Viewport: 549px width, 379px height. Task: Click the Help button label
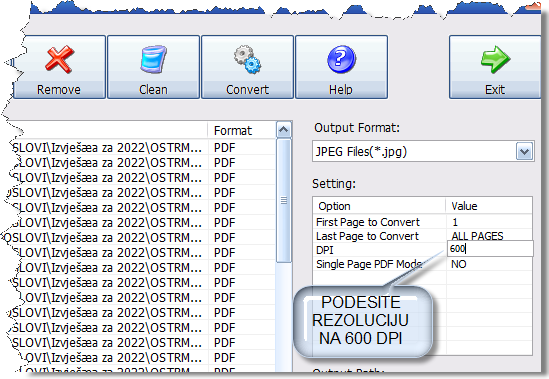[x=341, y=90]
